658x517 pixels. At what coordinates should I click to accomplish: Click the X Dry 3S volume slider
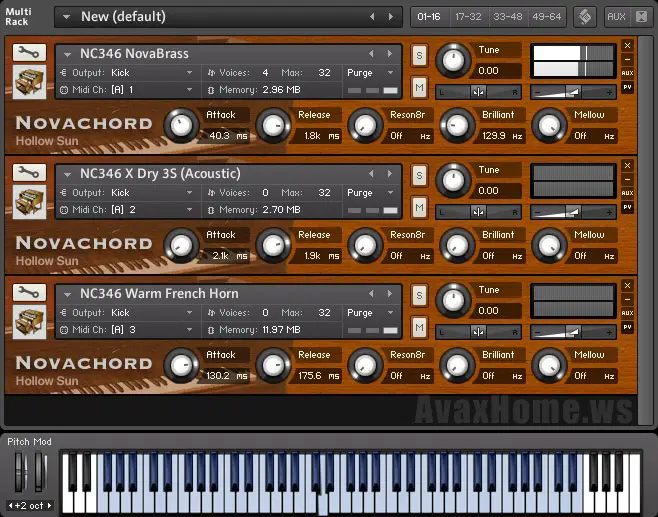click(x=574, y=212)
